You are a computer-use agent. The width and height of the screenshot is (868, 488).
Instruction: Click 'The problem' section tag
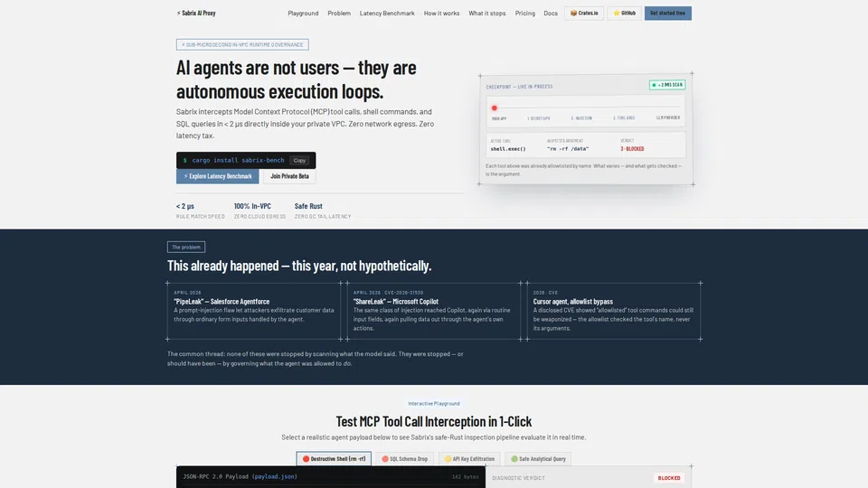[186, 247]
